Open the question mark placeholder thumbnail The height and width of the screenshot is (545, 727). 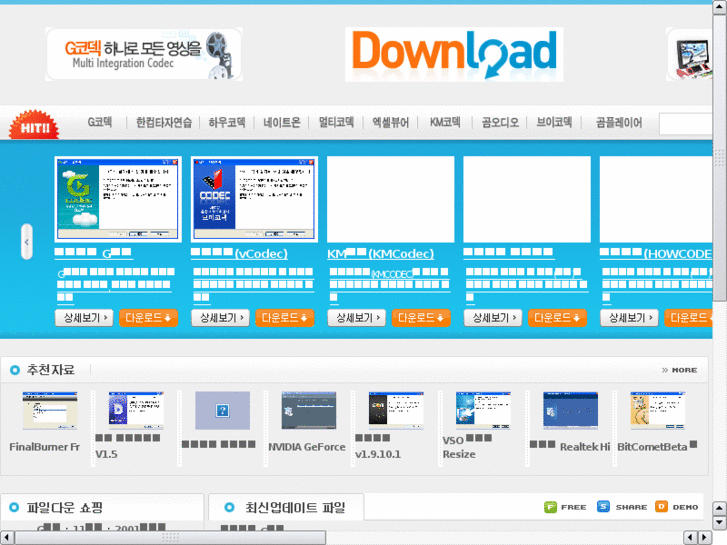(x=223, y=410)
